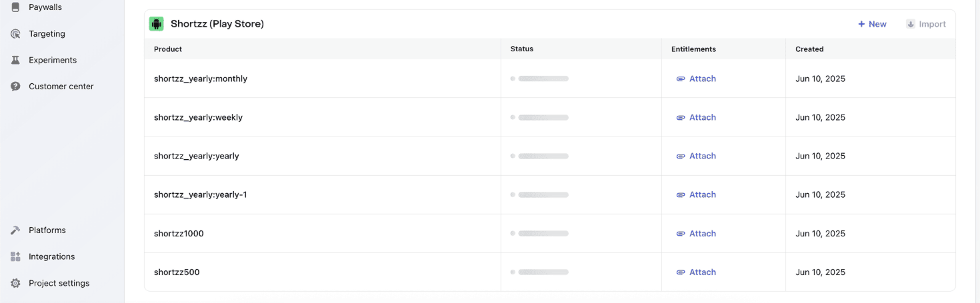980x303 pixels.
Task: Select the shortzz_yearly:yearly-1 product
Action: (x=201, y=194)
